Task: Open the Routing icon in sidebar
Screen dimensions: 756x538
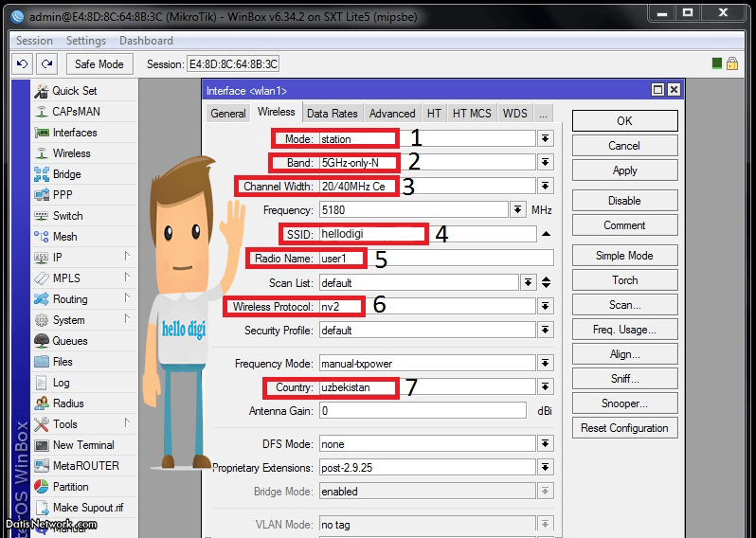Action: click(x=42, y=299)
